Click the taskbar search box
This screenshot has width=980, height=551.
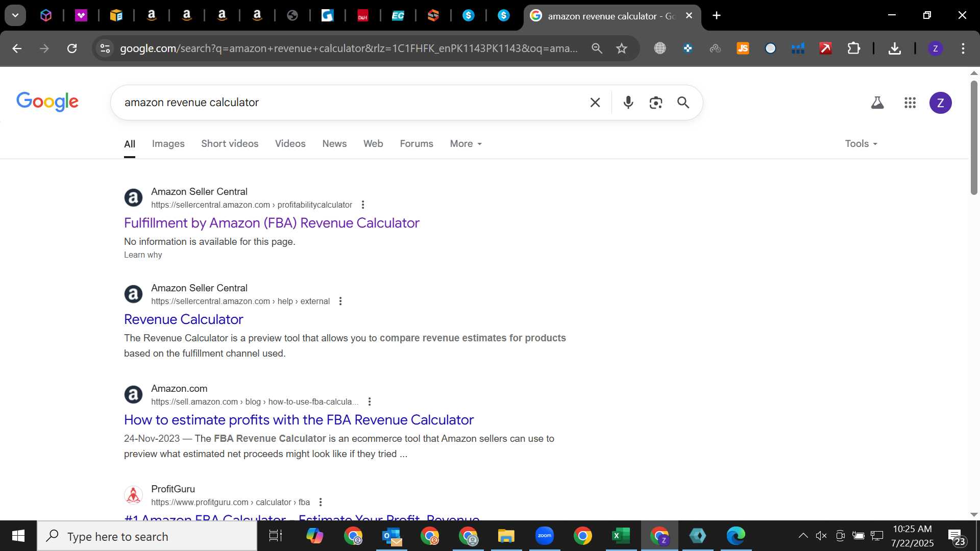coord(147,536)
